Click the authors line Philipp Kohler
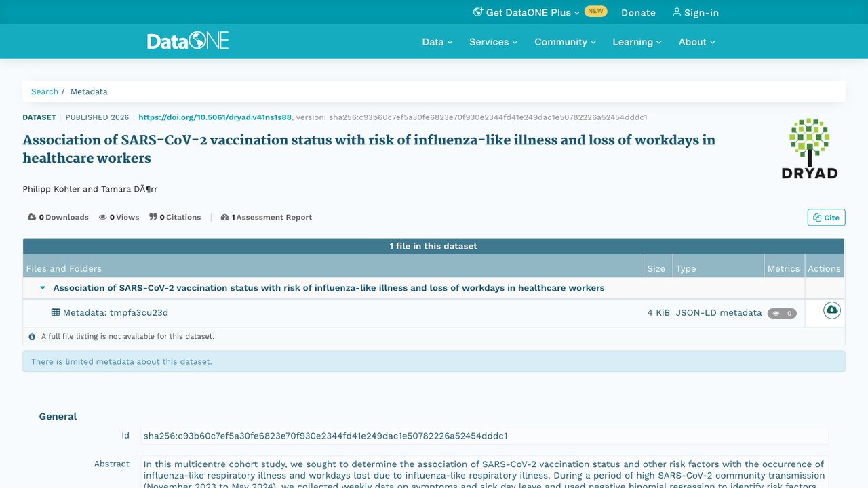The image size is (868, 488). (x=90, y=189)
